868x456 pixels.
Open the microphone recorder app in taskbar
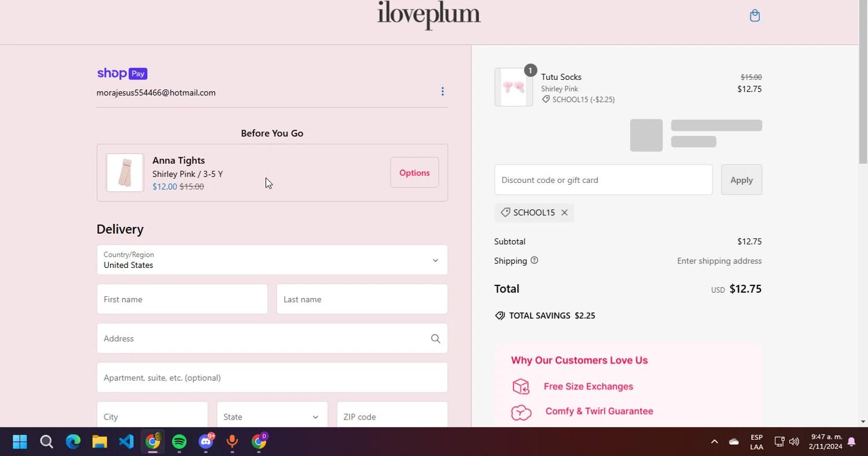tap(232, 442)
